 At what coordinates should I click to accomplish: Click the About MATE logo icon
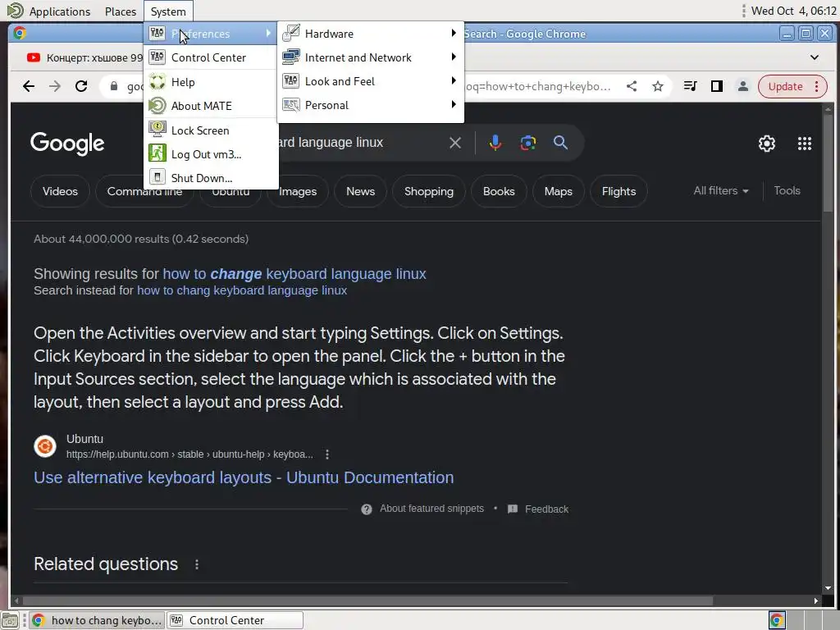click(157, 106)
